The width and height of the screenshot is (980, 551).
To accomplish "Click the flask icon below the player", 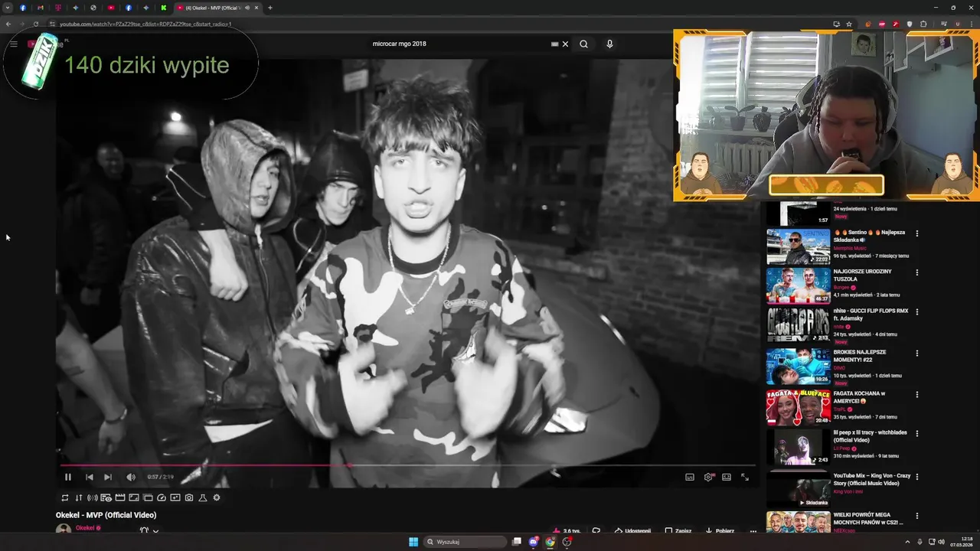I will [203, 497].
